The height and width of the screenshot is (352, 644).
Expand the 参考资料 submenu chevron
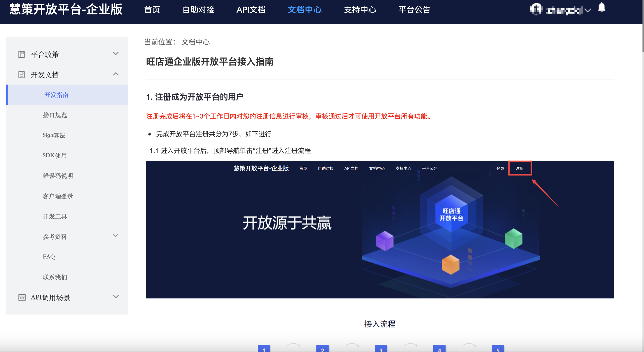point(115,236)
